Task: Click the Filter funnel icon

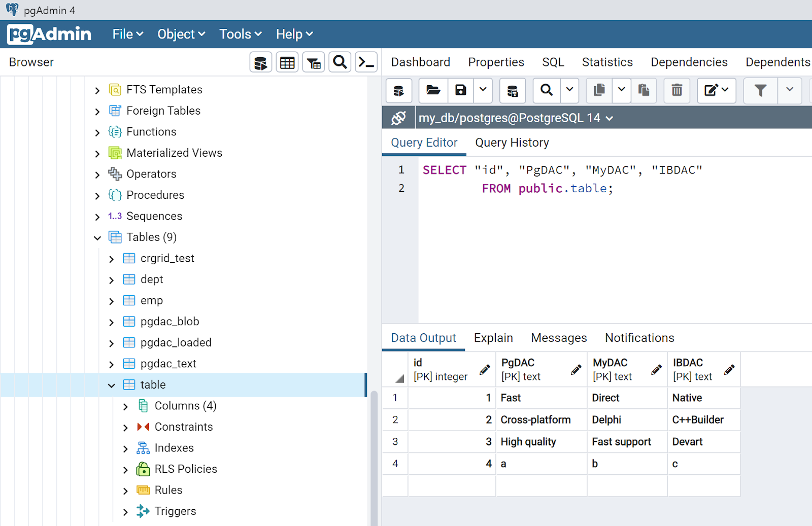Action: click(x=760, y=91)
